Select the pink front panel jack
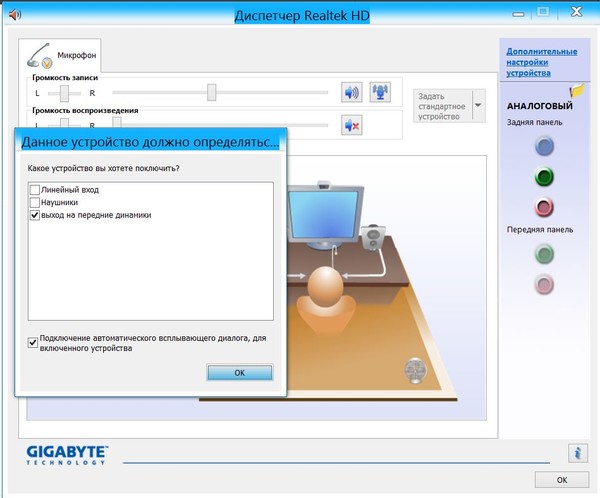This screenshot has width=600, height=498. (544, 284)
